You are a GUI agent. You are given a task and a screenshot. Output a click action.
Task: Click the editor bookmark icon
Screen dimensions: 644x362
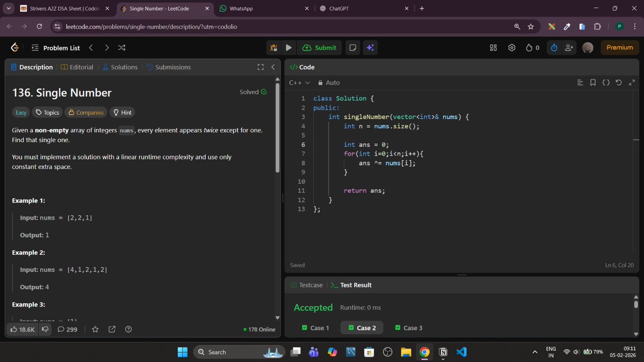[x=592, y=83]
